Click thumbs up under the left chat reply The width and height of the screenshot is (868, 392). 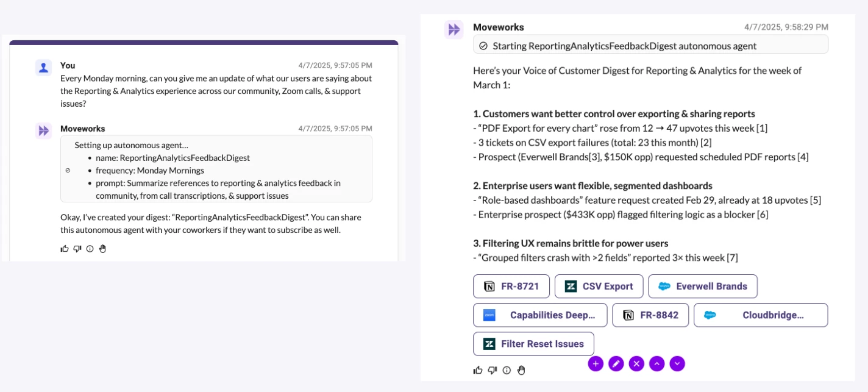tap(65, 249)
